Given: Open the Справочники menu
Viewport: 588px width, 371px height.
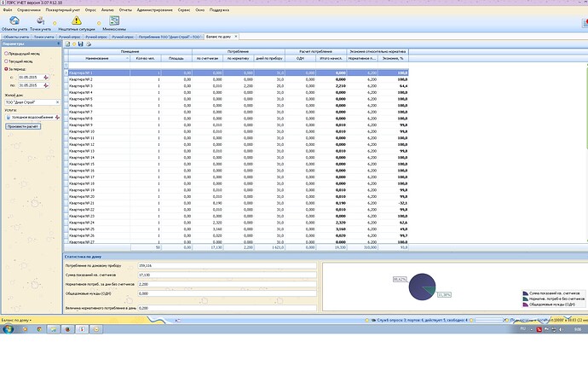Looking at the screenshot, I should pyautogui.click(x=29, y=10).
